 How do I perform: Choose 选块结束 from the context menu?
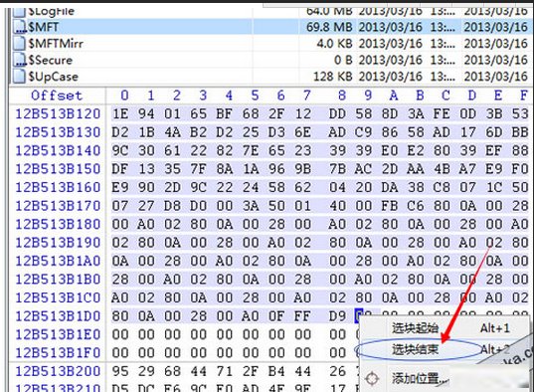click(415, 349)
